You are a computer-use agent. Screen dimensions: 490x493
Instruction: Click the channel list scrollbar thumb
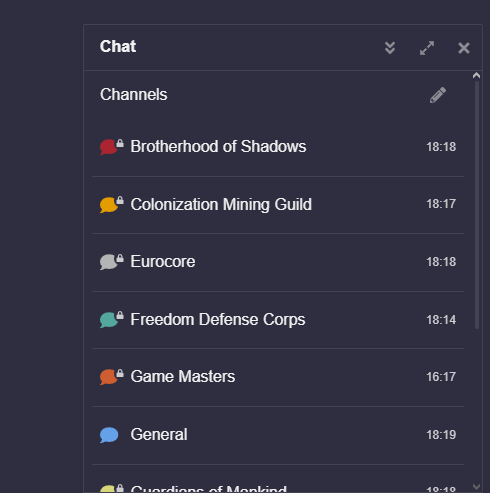click(477, 205)
